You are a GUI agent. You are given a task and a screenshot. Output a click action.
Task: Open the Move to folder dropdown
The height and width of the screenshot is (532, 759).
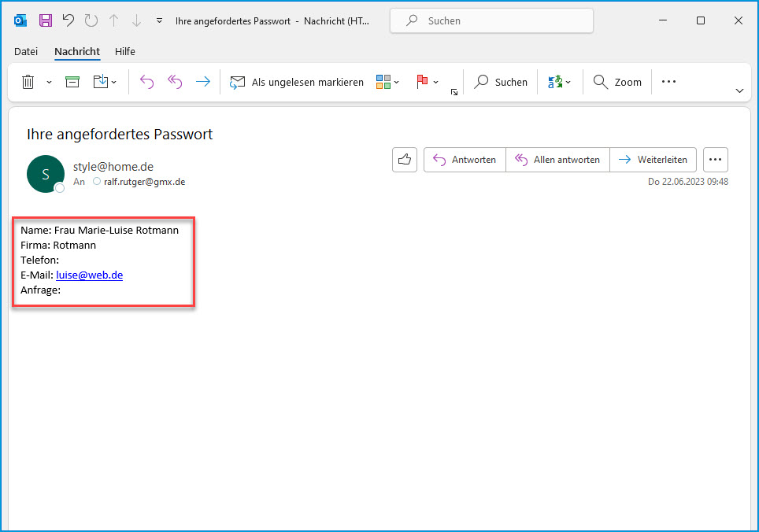[x=105, y=82]
